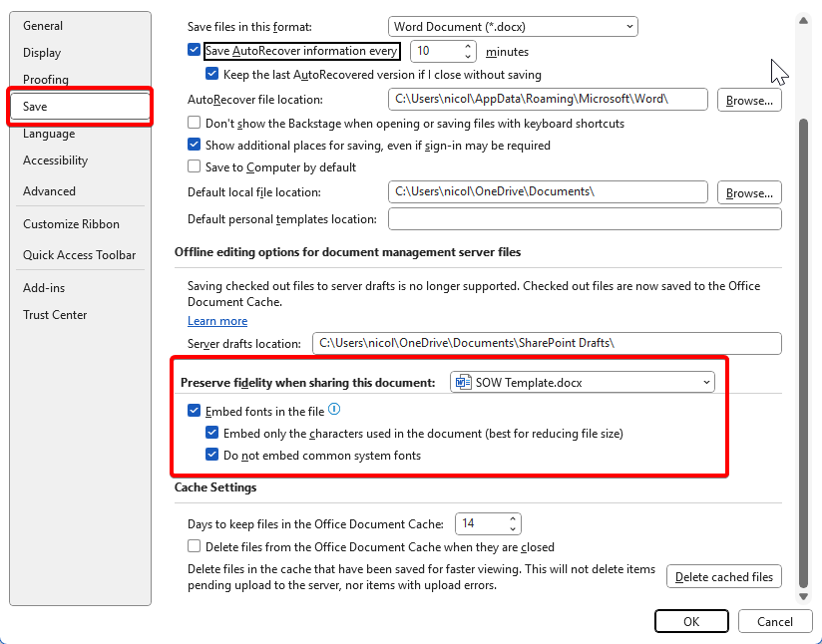Increase AutoRecover minutes with up arrow

tap(468, 47)
